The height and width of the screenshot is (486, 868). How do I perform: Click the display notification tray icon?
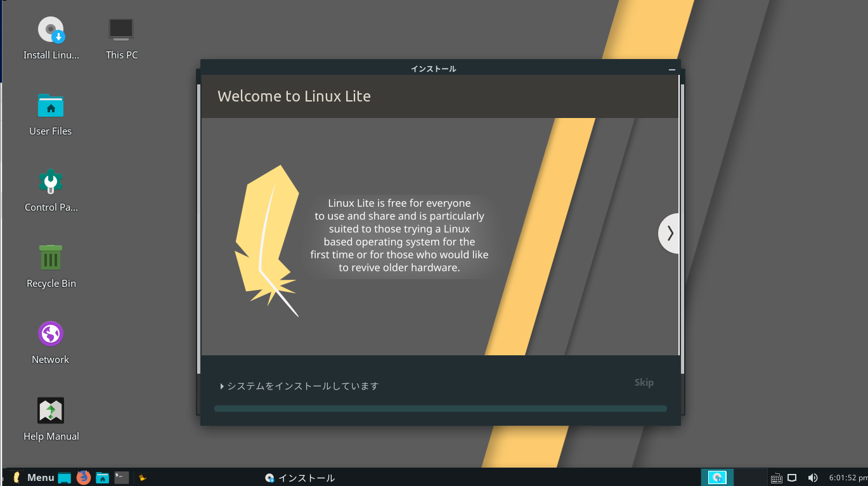tap(793, 478)
